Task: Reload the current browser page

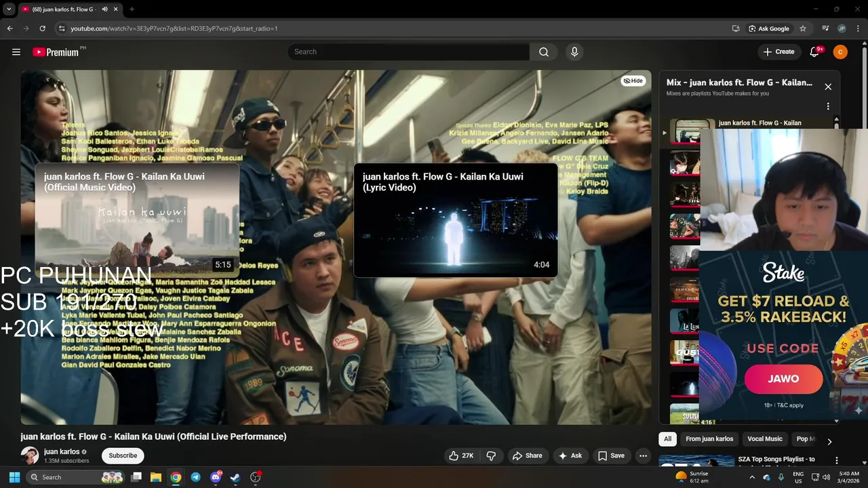Action: coord(42,28)
